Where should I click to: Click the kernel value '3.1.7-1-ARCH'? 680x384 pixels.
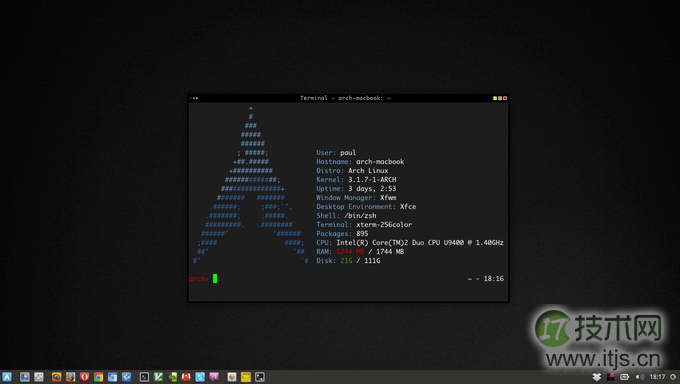(x=372, y=180)
